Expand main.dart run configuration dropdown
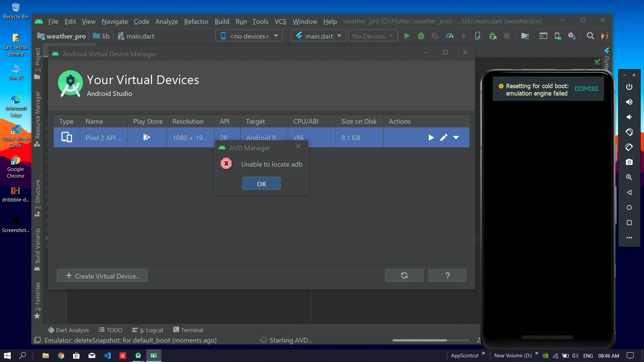This screenshot has width=644, height=362. [318, 36]
